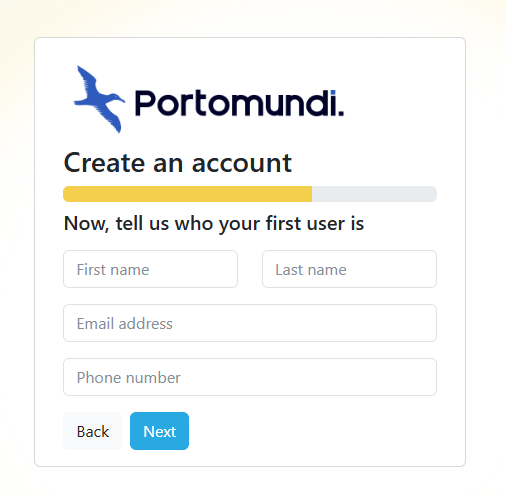Click empty card space right of Next button
Image resolution: width=505 pixels, height=496 pixels.
pyautogui.click(x=310, y=431)
